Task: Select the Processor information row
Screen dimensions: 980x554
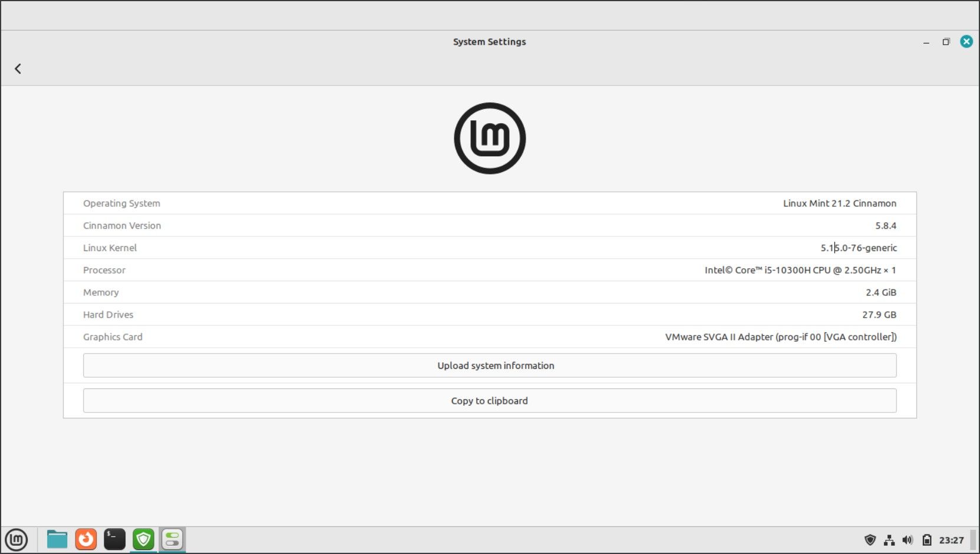Action: 490,270
